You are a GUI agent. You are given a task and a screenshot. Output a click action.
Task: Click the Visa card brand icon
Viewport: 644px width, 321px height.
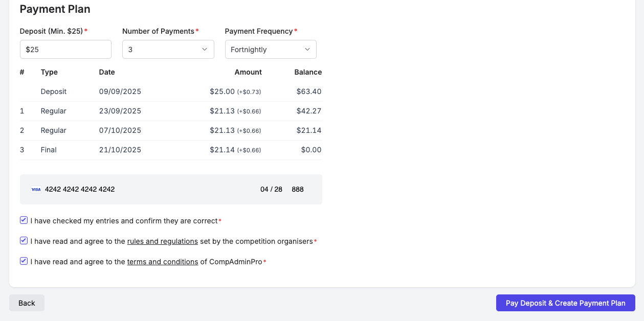[36, 189]
